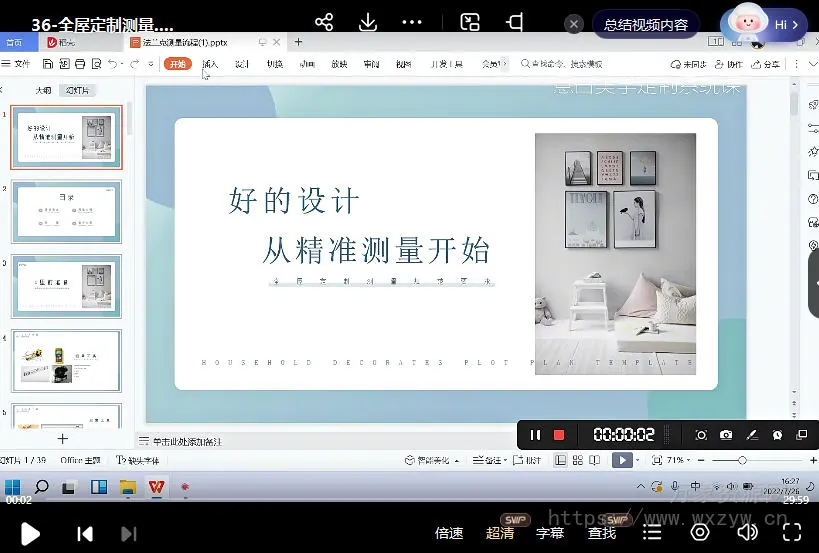Open the 倍速 playback speed options

[x=449, y=533]
